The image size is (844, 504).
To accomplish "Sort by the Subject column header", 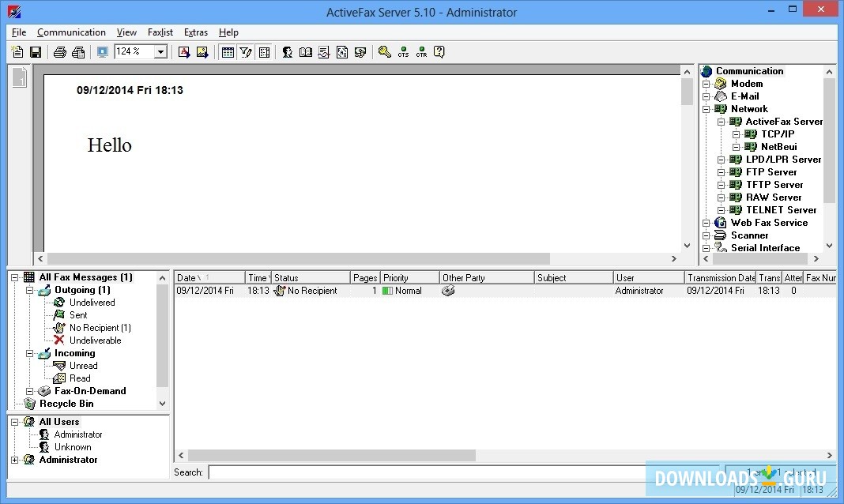I will pyautogui.click(x=574, y=278).
